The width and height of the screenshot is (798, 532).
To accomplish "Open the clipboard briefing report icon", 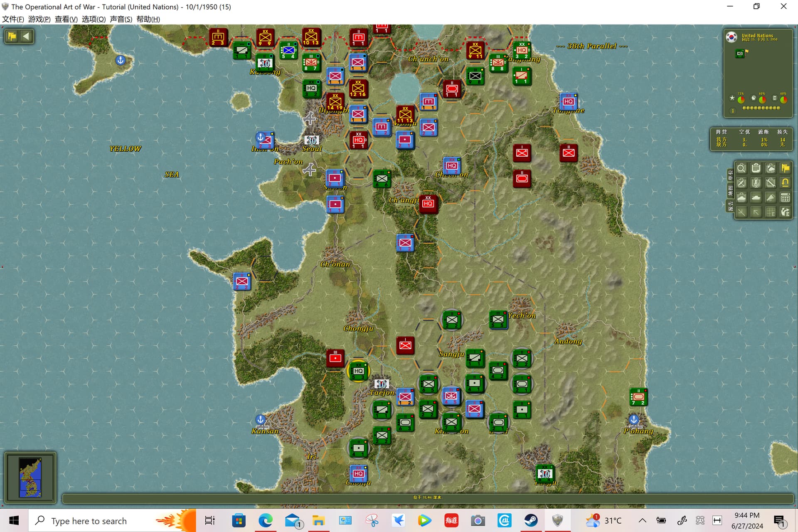I will (x=756, y=168).
